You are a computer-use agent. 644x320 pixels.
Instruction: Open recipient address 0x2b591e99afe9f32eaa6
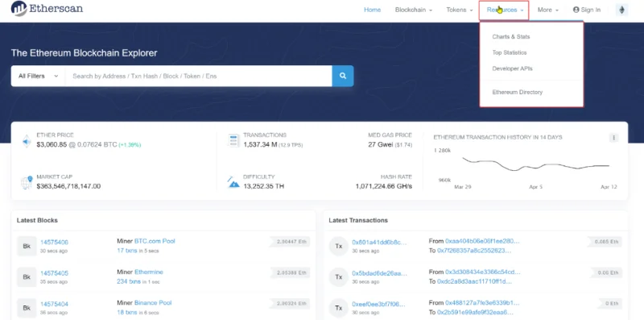click(x=475, y=312)
